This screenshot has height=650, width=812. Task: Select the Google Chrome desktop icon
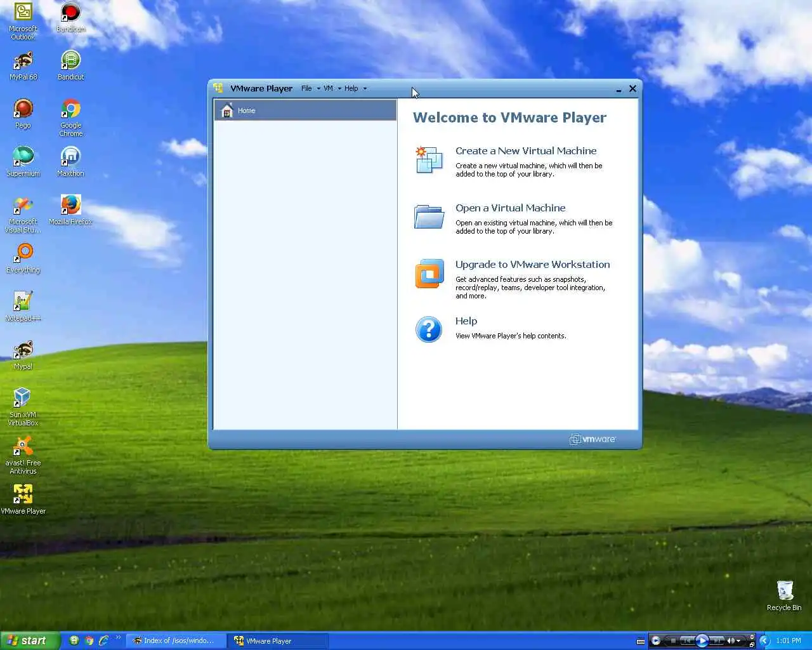[70, 118]
